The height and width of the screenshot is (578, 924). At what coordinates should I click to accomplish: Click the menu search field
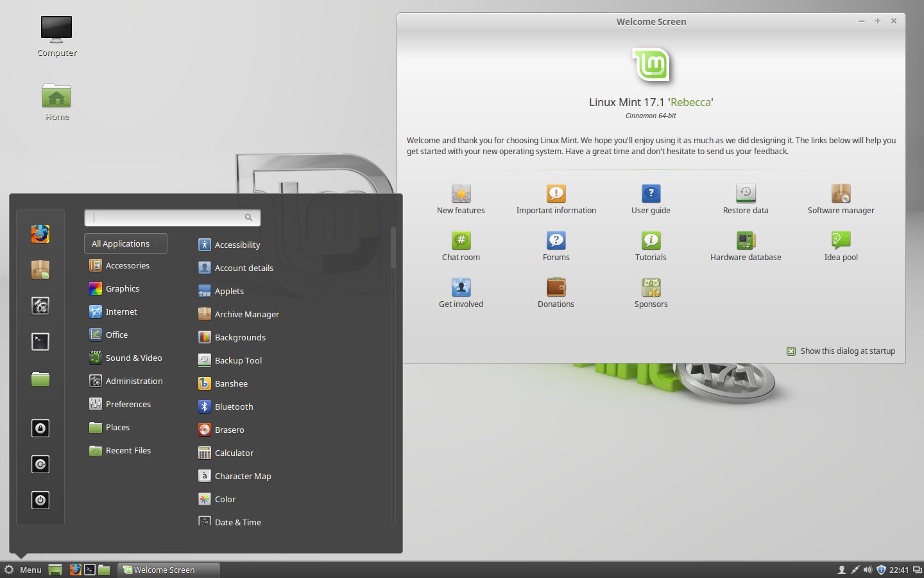tap(172, 218)
